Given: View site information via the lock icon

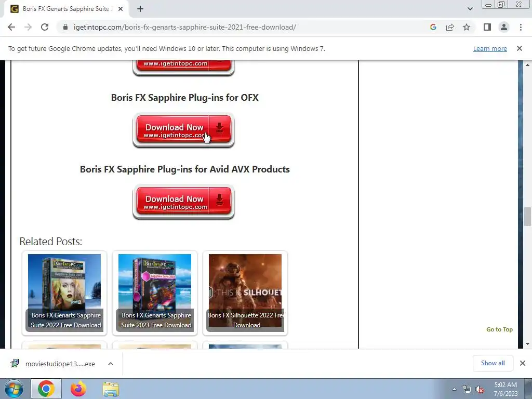Looking at the screenshot, I should tap(65, 27).
